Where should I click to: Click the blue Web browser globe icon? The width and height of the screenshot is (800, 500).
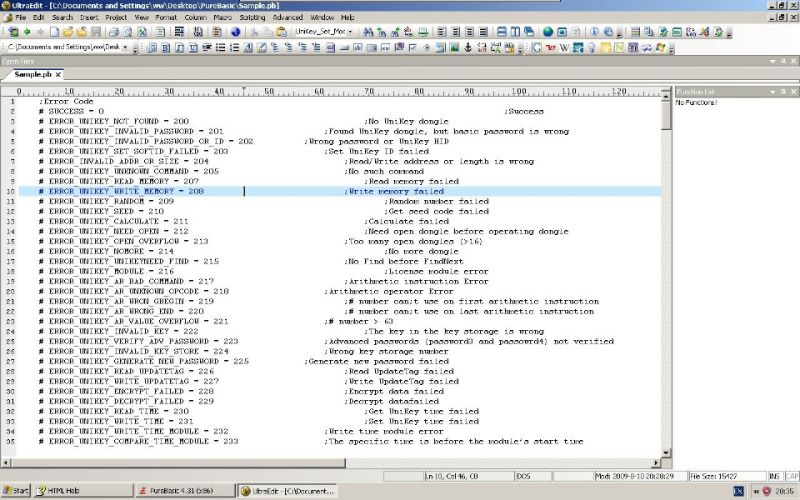click(x=235, y=32)
